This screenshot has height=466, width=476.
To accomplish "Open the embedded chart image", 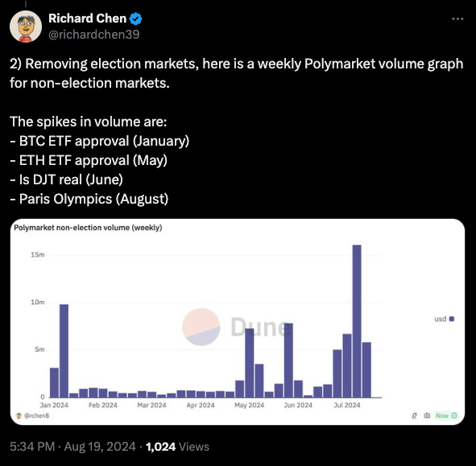I will 238,322.
